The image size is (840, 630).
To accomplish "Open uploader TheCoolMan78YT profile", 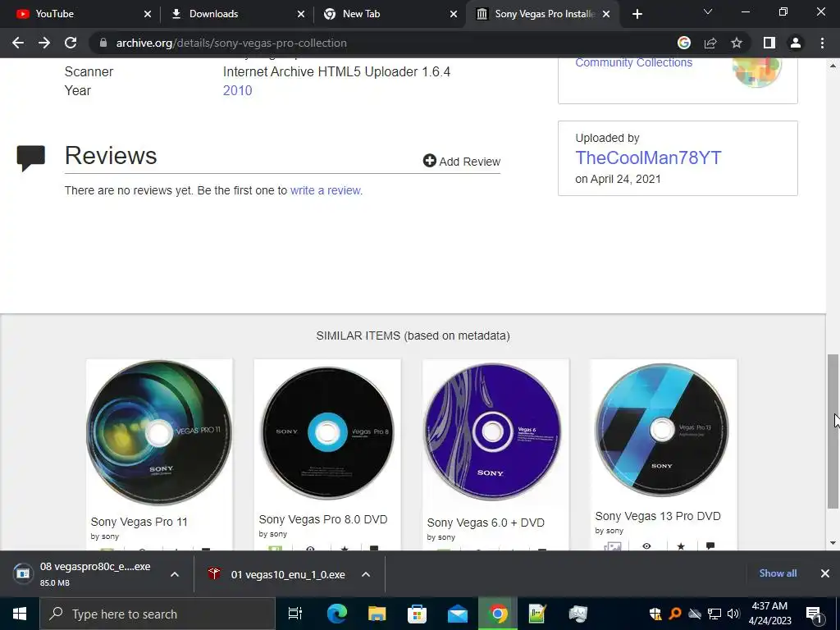I will click(648, 157).
